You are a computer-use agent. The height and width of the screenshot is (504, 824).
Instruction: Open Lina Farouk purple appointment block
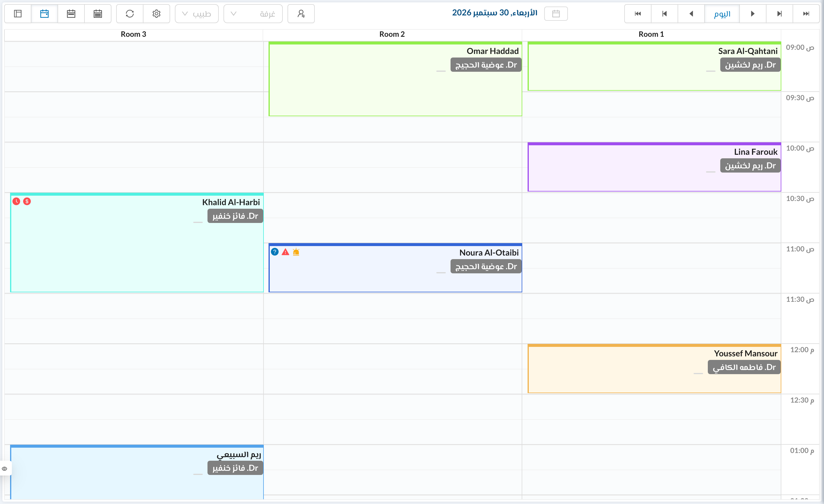click(x=654, y=167)
